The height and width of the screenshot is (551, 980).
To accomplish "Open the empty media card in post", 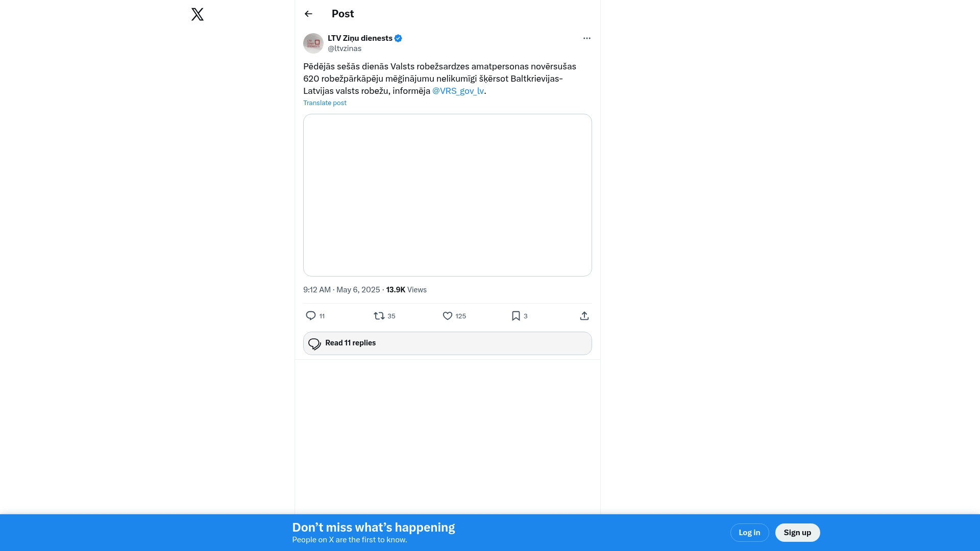I will pos(448,195).
